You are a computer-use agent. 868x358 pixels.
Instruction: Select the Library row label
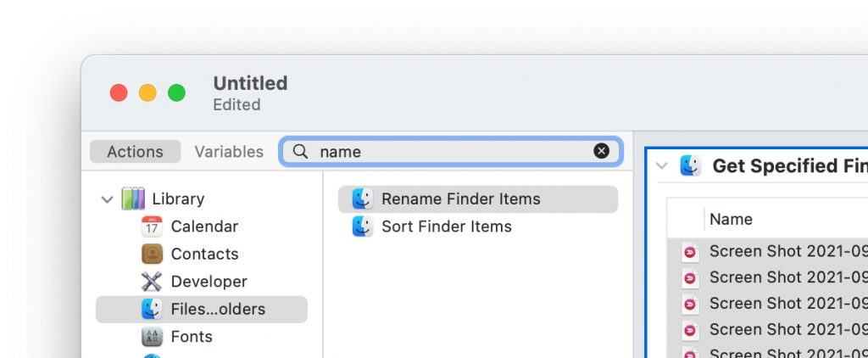(x=178, y=199)
